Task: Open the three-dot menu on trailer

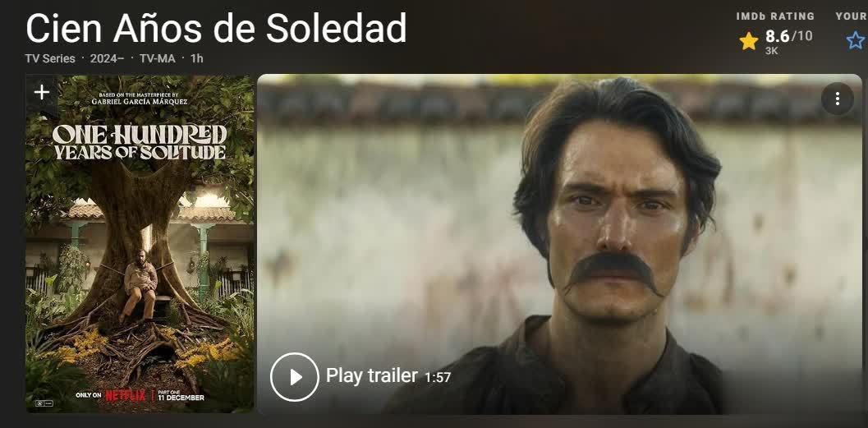Action: tap(837, 99)
